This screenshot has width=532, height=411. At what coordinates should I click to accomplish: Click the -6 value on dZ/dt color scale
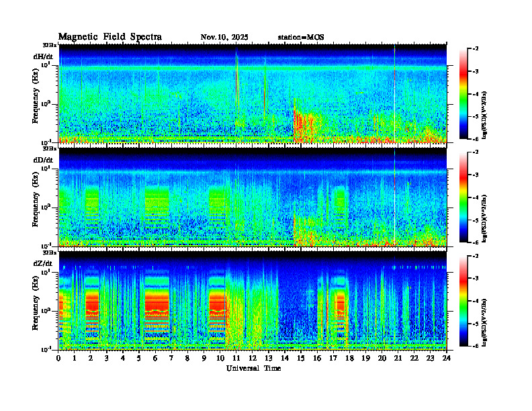click(x=476, y=346)
